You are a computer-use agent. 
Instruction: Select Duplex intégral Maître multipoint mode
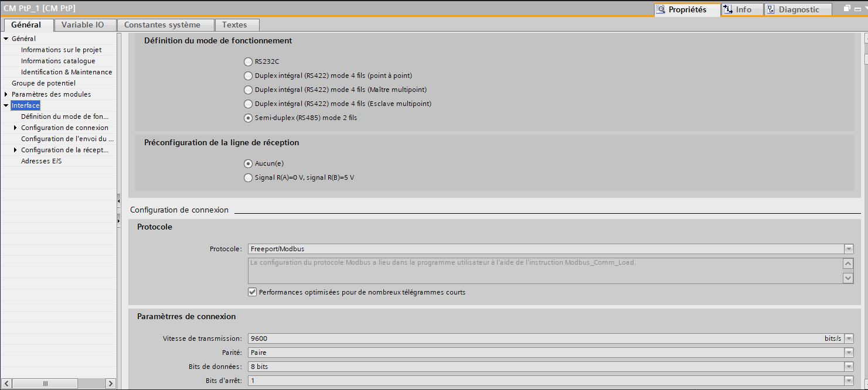pos(249,90)
